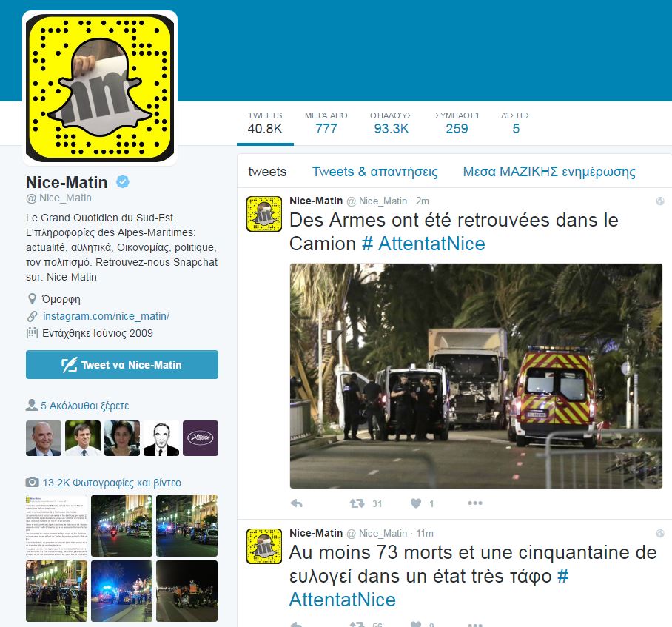Open the Nice-Matin Snapchat profile picture
Screen dimensions: 672x627
(100, 87)
